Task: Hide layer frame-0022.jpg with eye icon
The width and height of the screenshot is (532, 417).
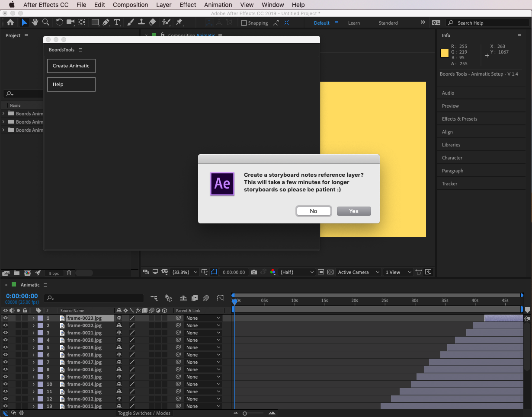Action: (x=6, y=325)
